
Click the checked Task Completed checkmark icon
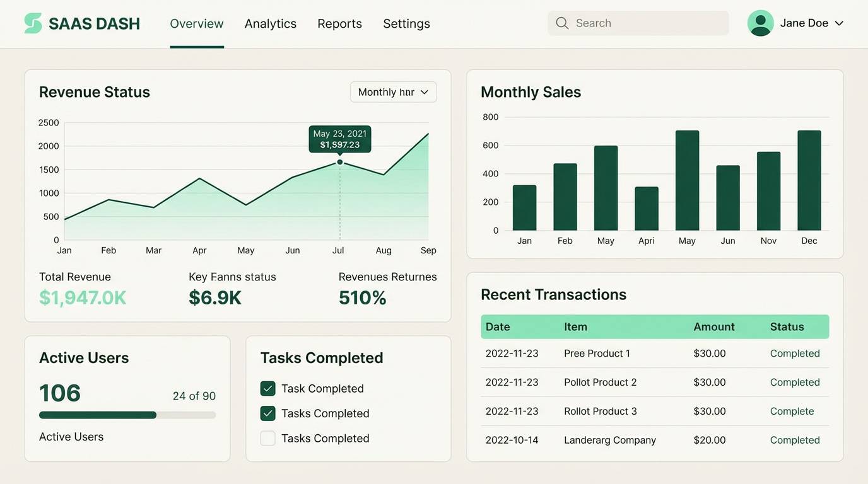[x=267, y=388]
